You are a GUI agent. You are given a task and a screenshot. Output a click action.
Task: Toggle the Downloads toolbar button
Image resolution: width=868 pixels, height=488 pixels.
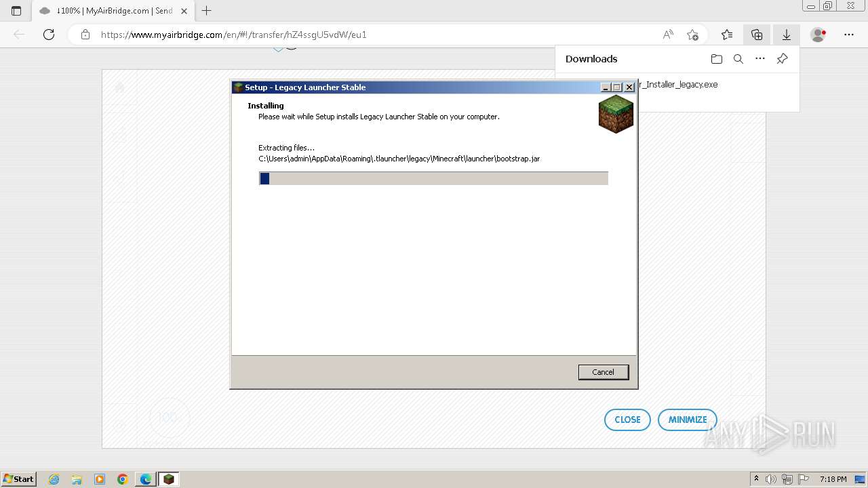tap(787, 35)
